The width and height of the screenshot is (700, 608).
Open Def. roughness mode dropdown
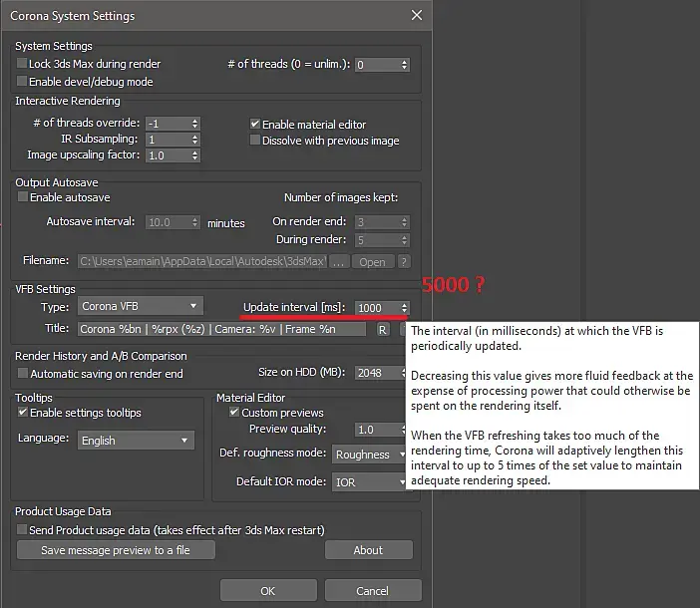click(x=369, y=455)
